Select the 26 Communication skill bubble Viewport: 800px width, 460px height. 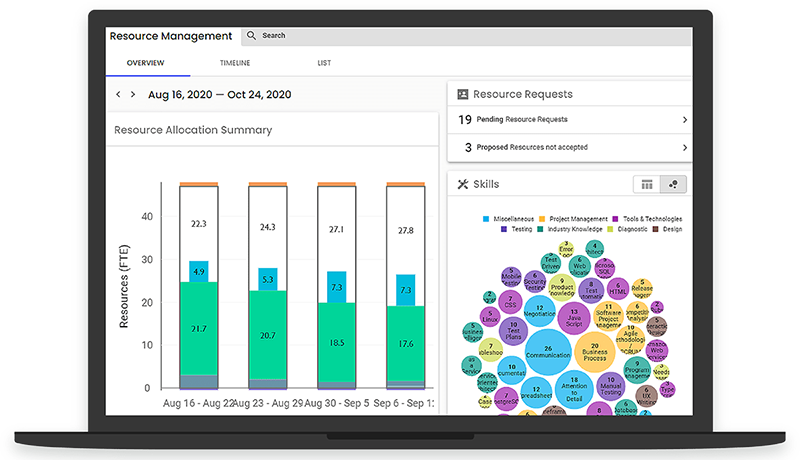tap(548, 352)
